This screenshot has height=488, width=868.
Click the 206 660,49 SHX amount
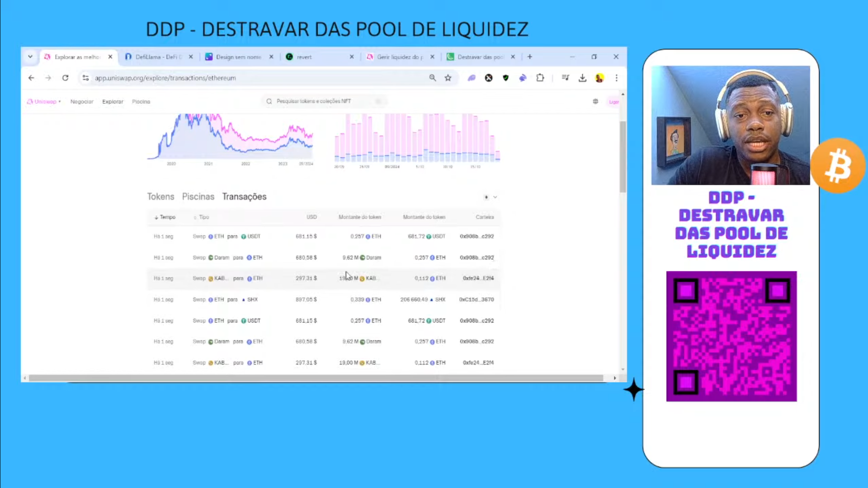[x=423, y=299]
